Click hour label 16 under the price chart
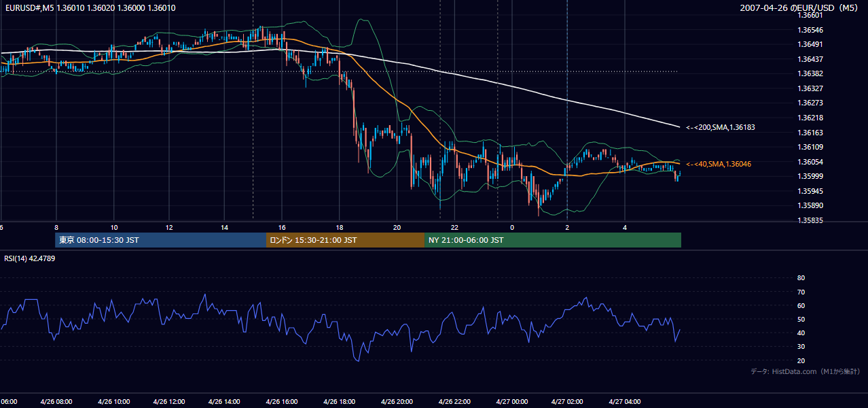 tap(282, 227)
